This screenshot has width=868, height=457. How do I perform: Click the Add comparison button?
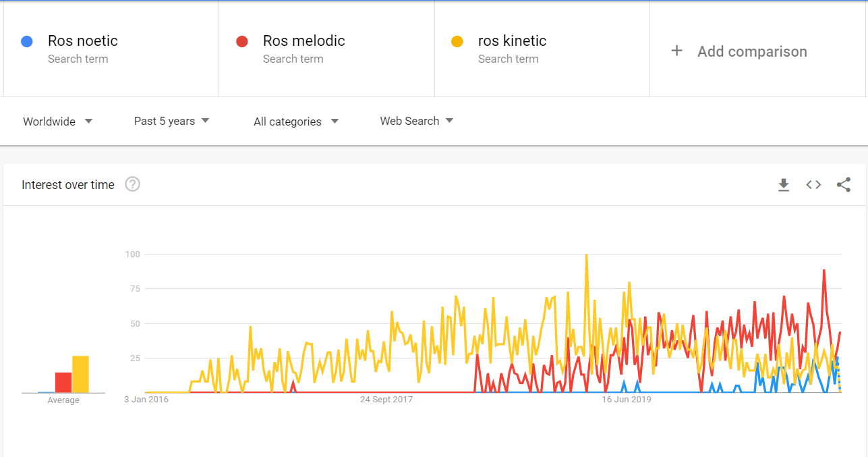pos(752,51)
